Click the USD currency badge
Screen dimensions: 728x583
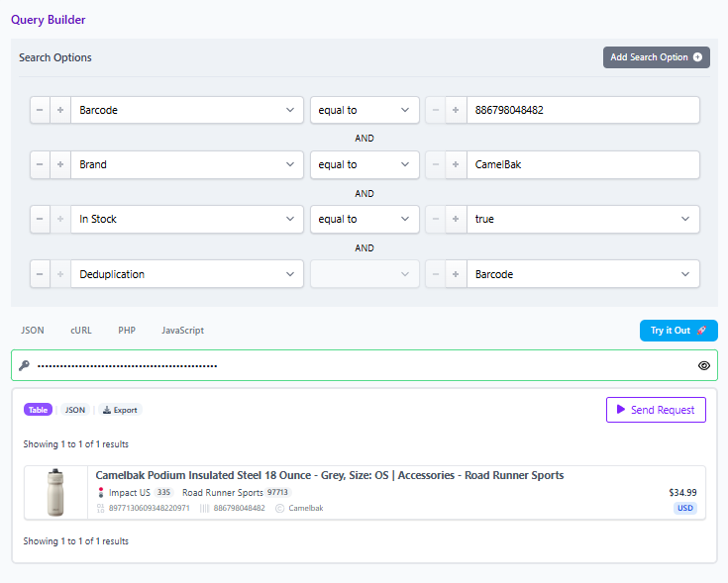click(684, 508)
